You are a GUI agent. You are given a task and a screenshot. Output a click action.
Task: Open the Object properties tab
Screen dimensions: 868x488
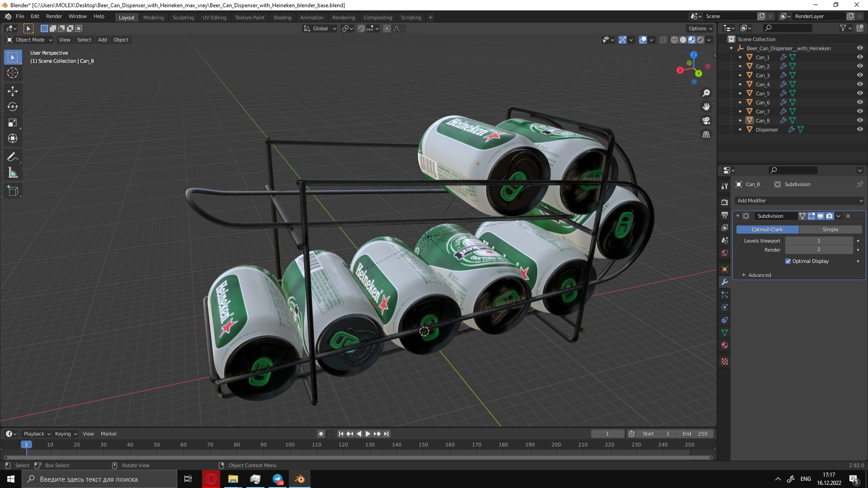725,269
